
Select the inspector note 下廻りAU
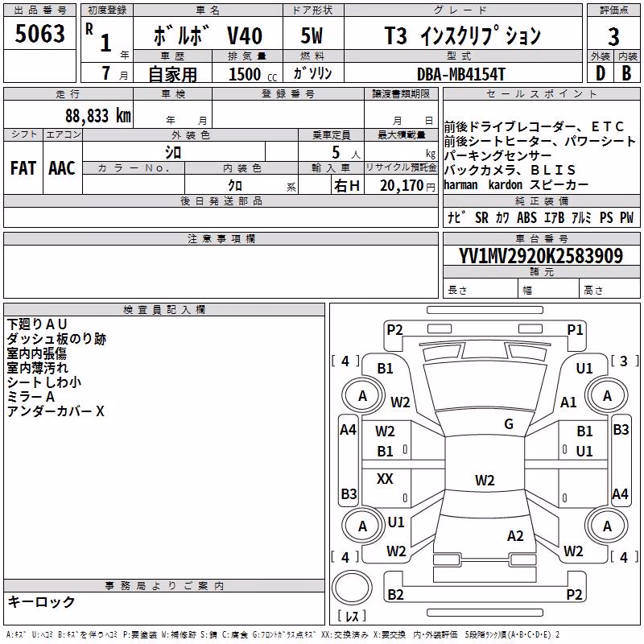tap(36, 324)
